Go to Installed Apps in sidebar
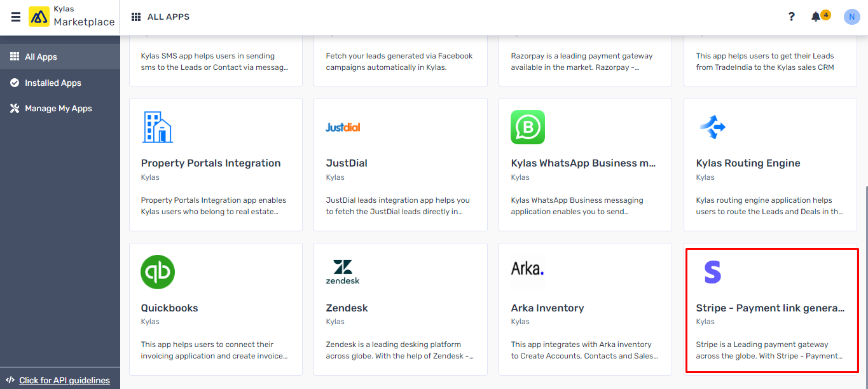This screenshot has width=868, height=389. 60,83
